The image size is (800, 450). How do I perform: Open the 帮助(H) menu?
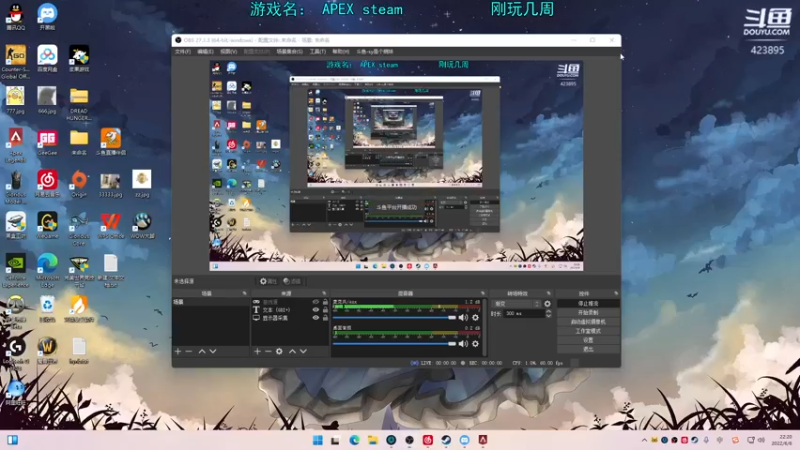(341, 52)
